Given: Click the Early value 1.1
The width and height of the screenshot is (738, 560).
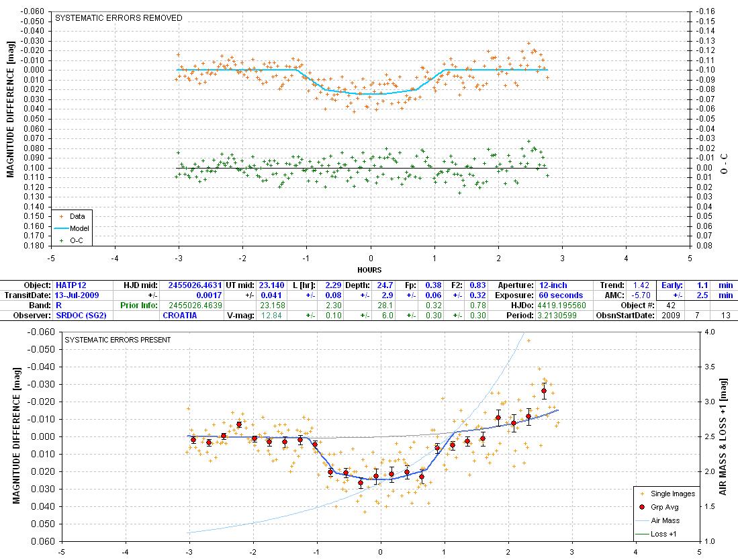Looking at the screenshot, I should [702, 285].
